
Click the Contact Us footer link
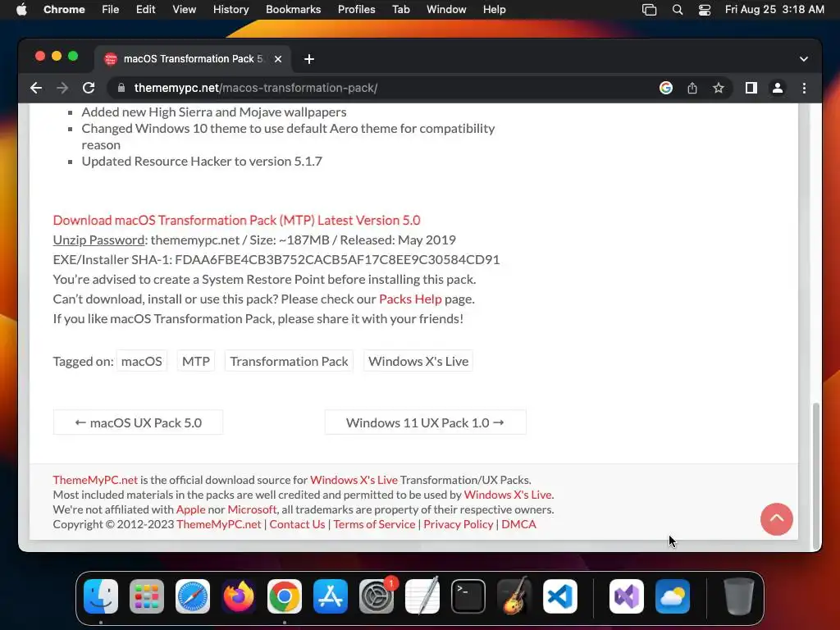[297, 524]
